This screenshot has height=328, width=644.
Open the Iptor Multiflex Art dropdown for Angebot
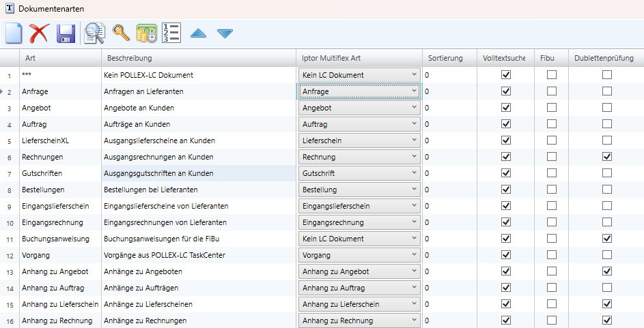(359, 108)
